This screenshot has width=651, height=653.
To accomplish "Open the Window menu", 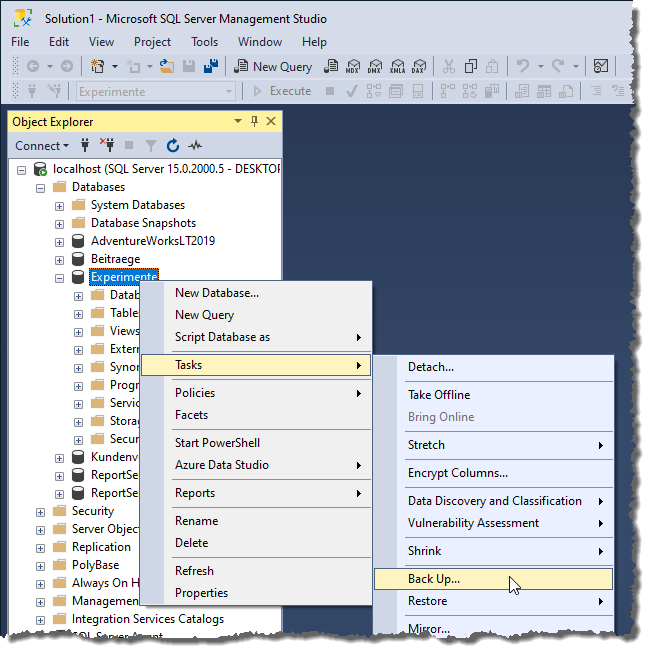I will click(260, 42).
